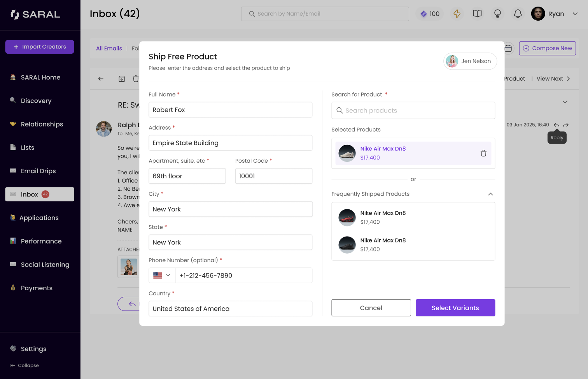Click Ralph's sender avatar
Image resolution: width=588 pixels, height=379 pixels.
[104, 129]
